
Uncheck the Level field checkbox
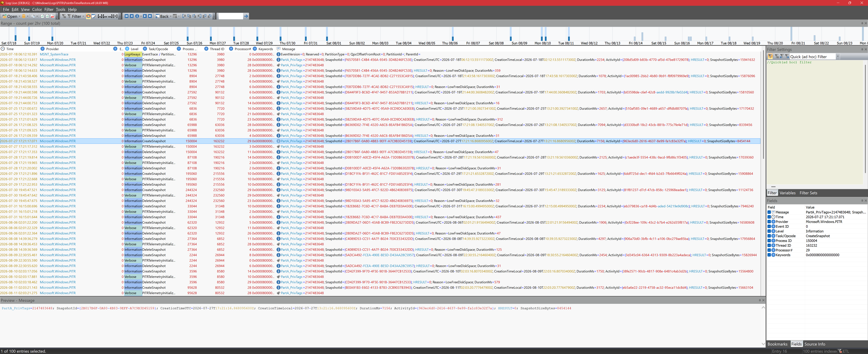(x=769, y=231)
